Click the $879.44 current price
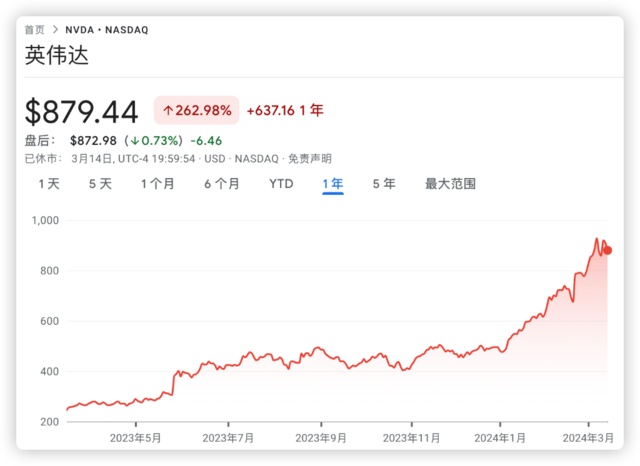The image size is (640, 466). pyautogui.click(x=83, y=111)
